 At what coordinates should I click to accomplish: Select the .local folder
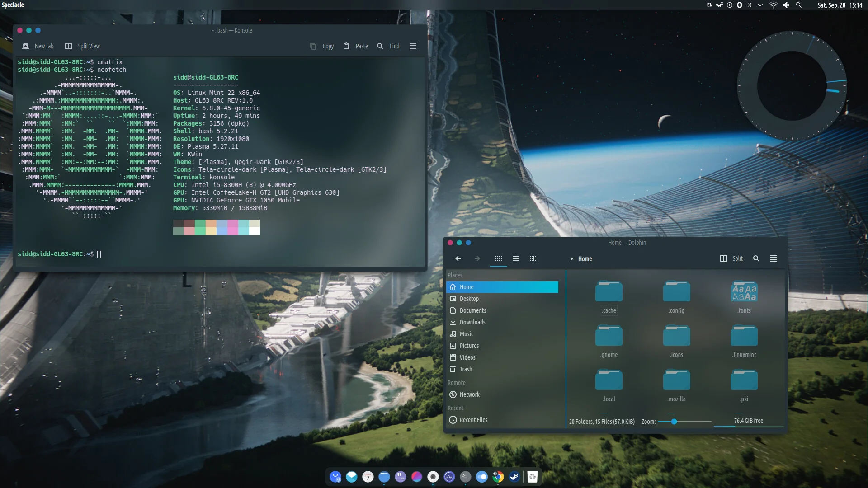point(609,385)
